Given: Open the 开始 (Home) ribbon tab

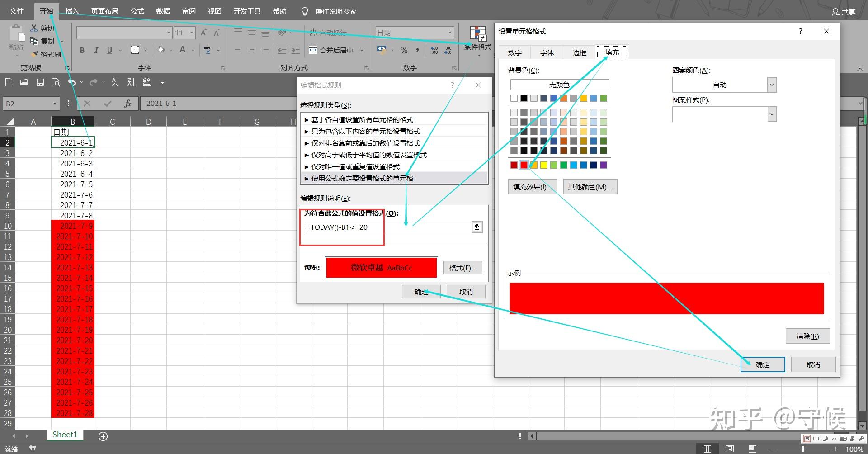Looking at the screenshot, I should pyautogui.click(x=46, y=11).
